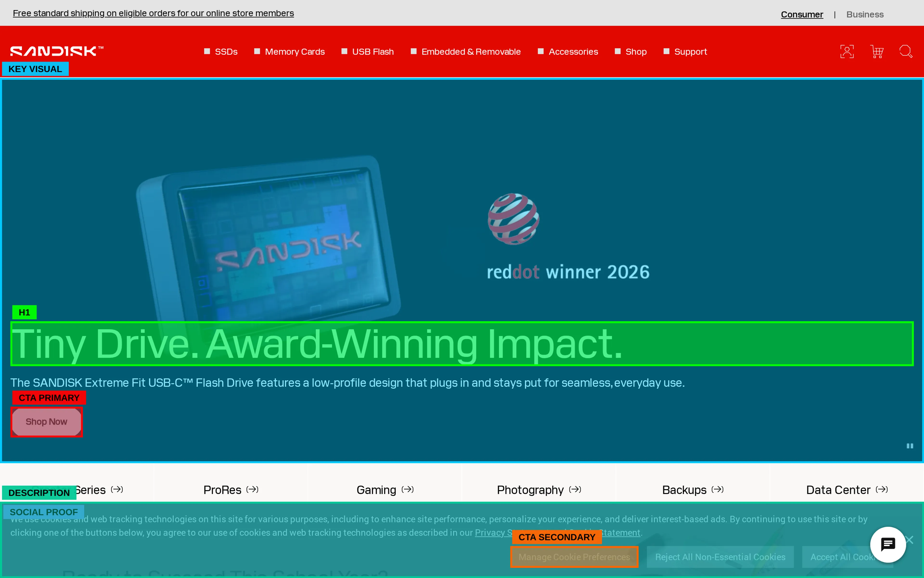
Task: Open the shopping cart
Action: 877,52
